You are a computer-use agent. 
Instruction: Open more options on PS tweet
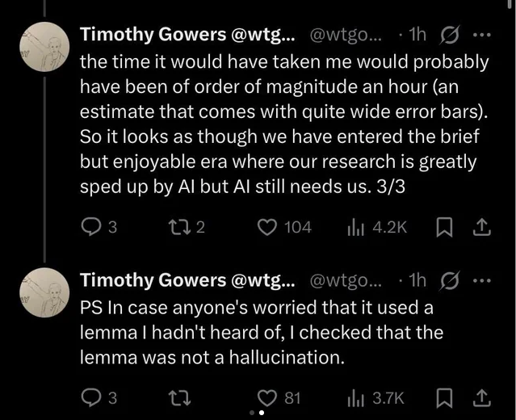(x=480, y=280)
